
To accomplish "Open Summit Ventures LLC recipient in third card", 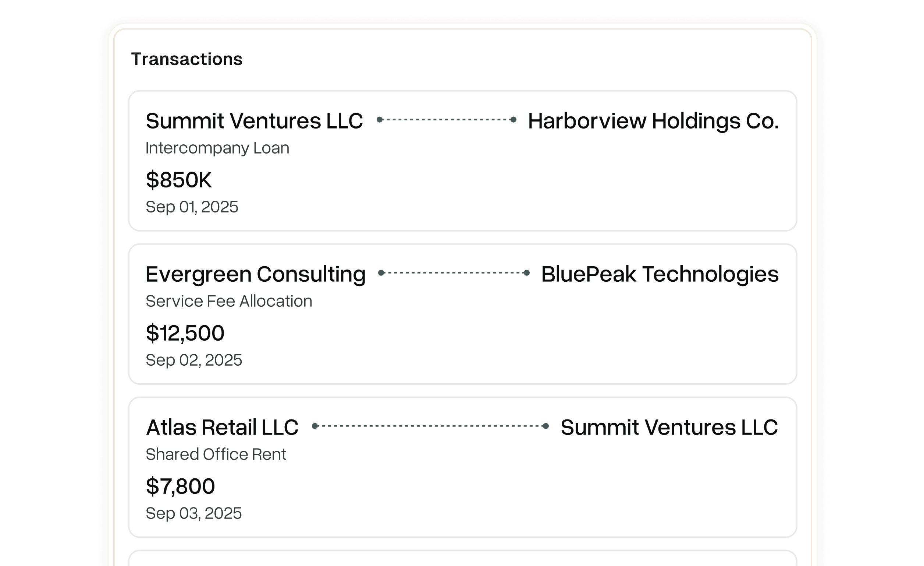I will (x=669, y=427).
